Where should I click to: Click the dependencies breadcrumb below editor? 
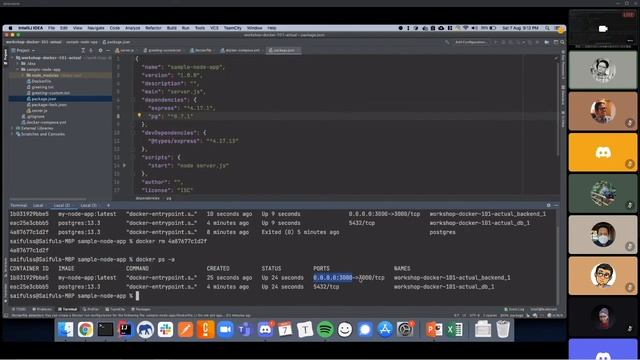click(147, 198)
